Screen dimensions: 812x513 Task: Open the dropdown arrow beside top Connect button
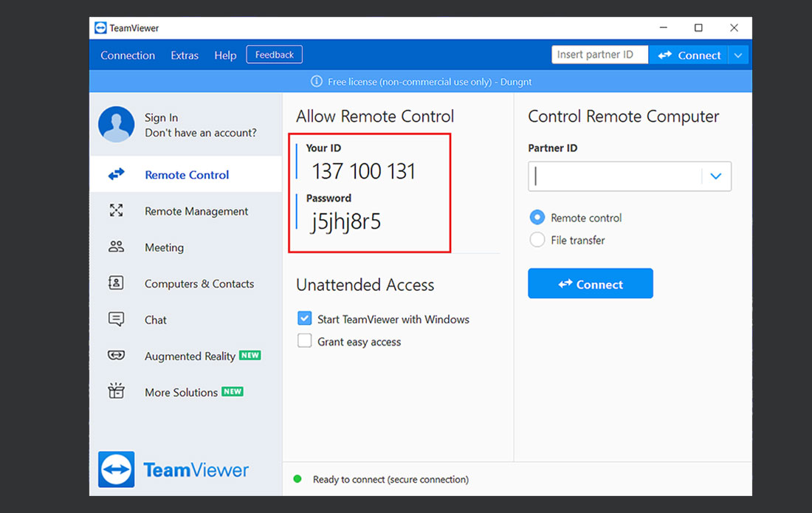[738, 55]
